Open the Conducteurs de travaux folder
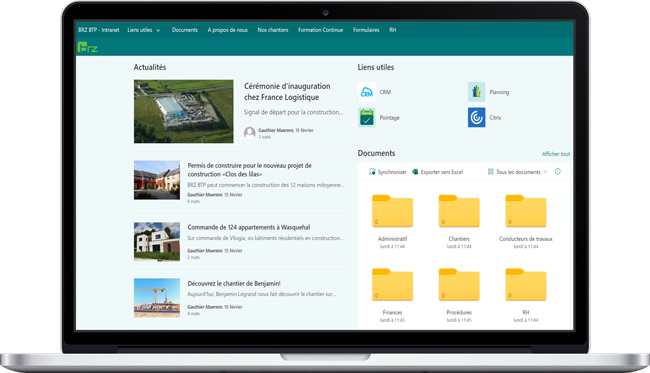Image resolution: width=650 pixels, height=373 pixels. coord(526,211)
